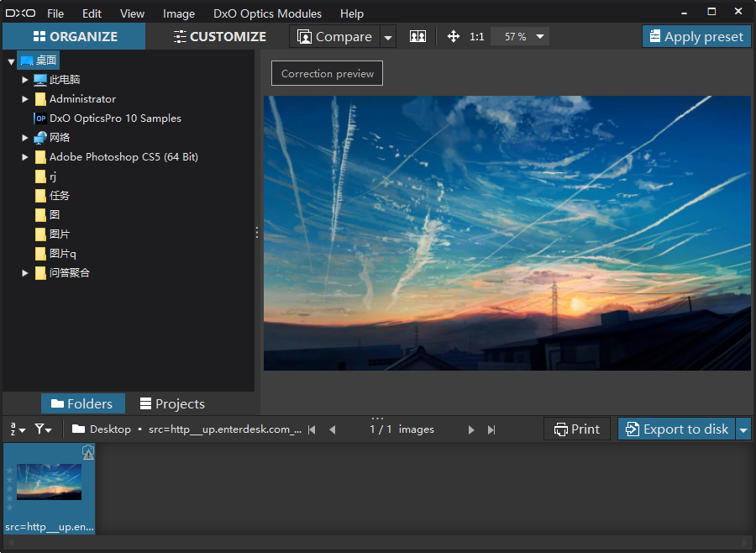
Task: Expand the Adobe Photoshop CS5 folder
Action: coord(25,157)
